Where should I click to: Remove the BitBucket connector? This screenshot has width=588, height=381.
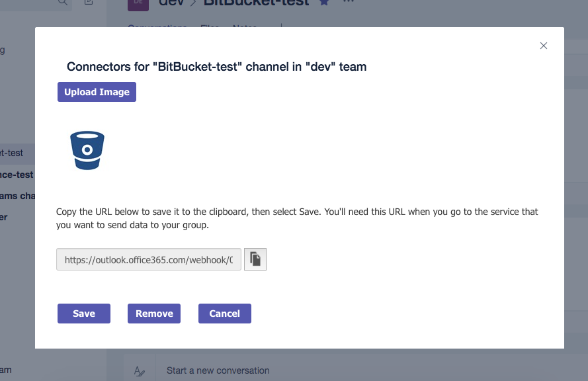[x=154, y=314]
